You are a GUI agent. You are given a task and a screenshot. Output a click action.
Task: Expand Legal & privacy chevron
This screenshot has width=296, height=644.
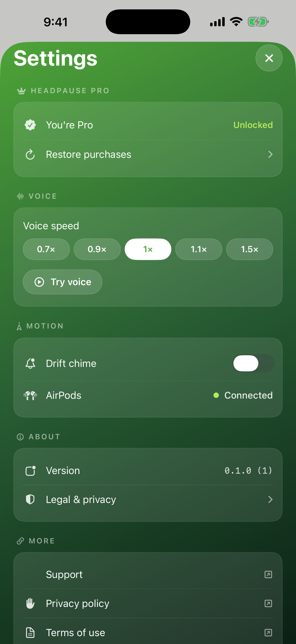coord(270,499)
